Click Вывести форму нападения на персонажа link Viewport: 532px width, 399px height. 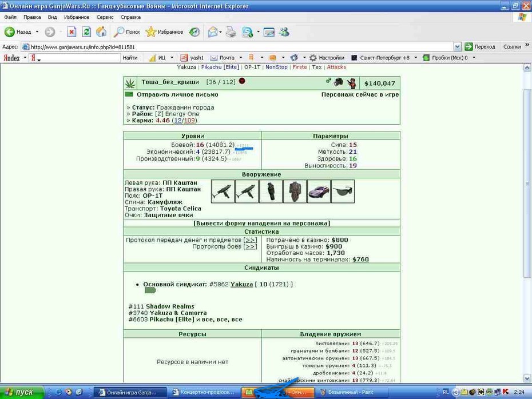click(261, 223)
